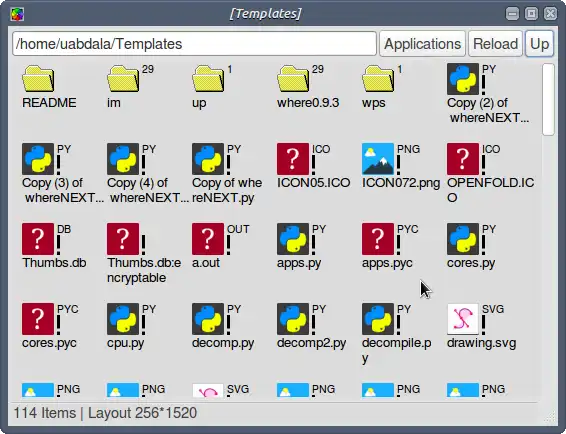Click the apps.pyc file name
The width and height of the screenshot is (566, 434).
coord(387,263)
